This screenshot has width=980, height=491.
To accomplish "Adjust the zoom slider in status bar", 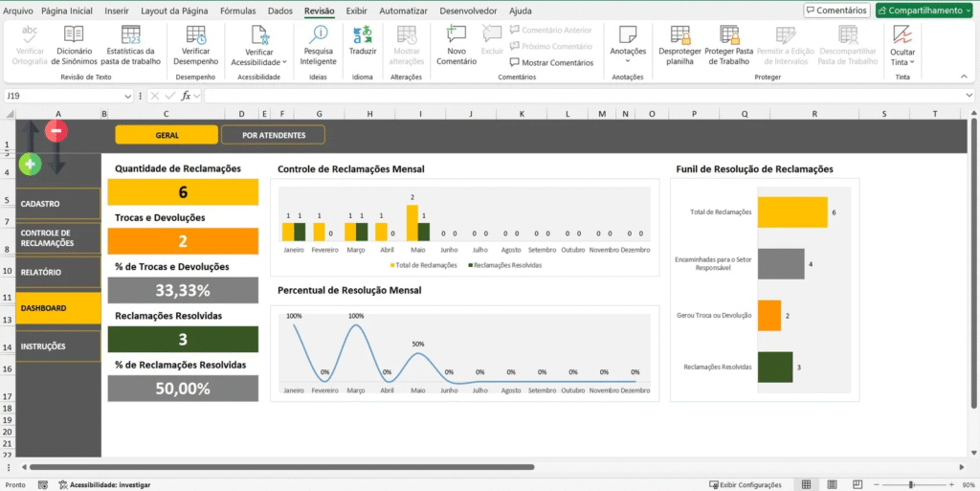I will pyautogui.click(x=910, y=484).
